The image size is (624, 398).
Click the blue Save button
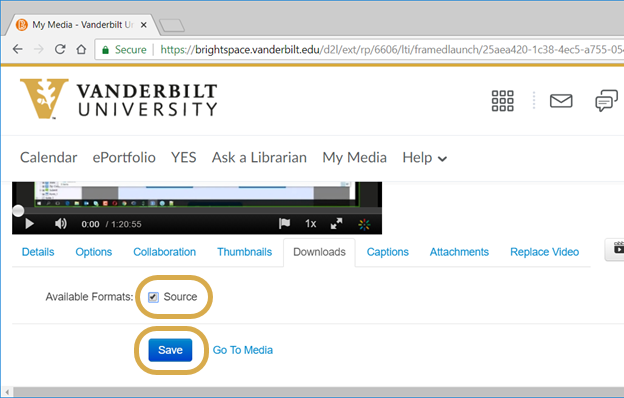tap(170, 350)
